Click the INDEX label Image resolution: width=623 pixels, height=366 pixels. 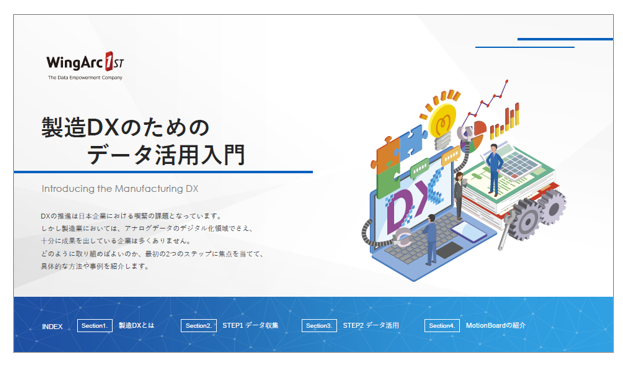[52, 327]
